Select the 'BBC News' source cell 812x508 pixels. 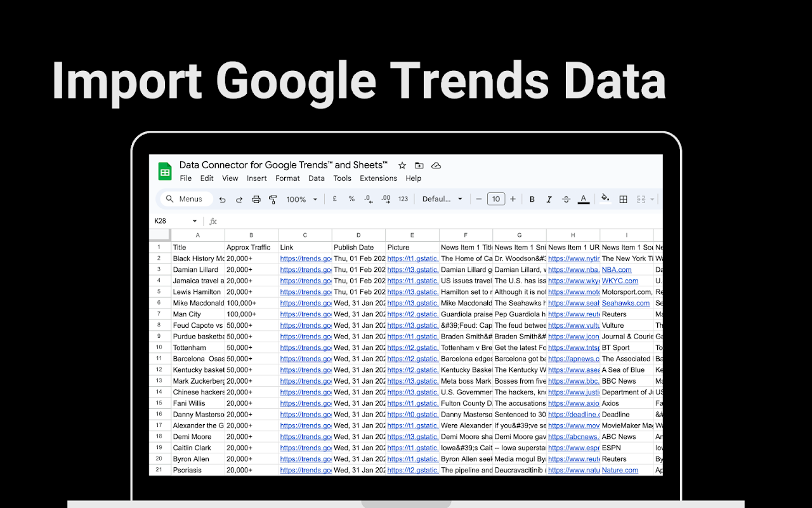[x=626, y=381]
